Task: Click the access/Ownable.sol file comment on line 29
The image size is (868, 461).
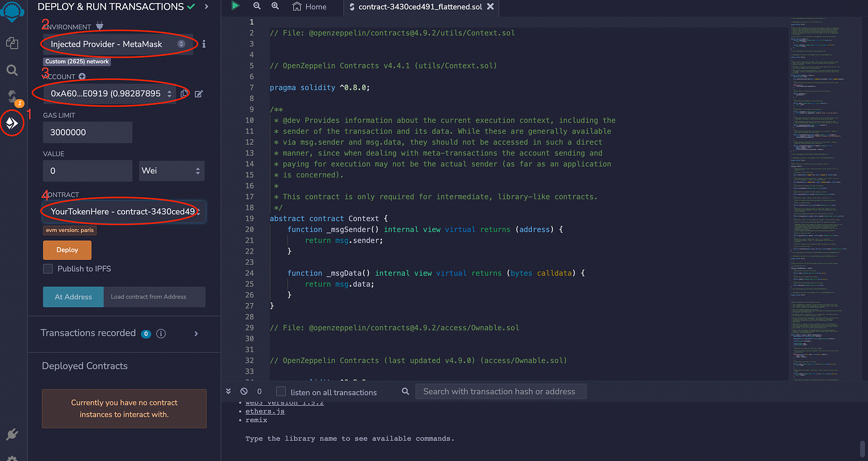Action: [x=394, y=328]
